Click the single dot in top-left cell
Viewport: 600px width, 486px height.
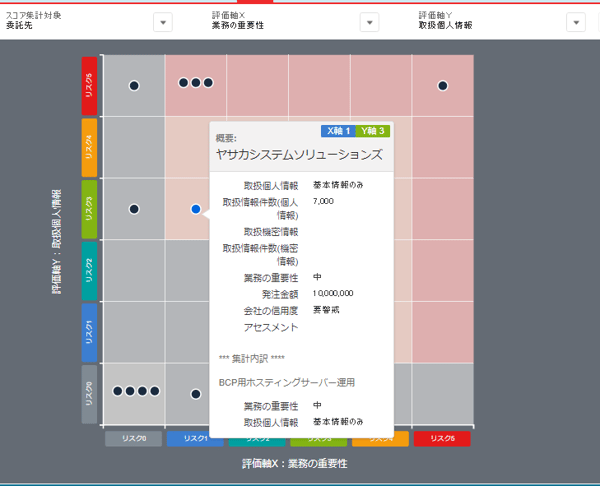[x=134, y=86]
